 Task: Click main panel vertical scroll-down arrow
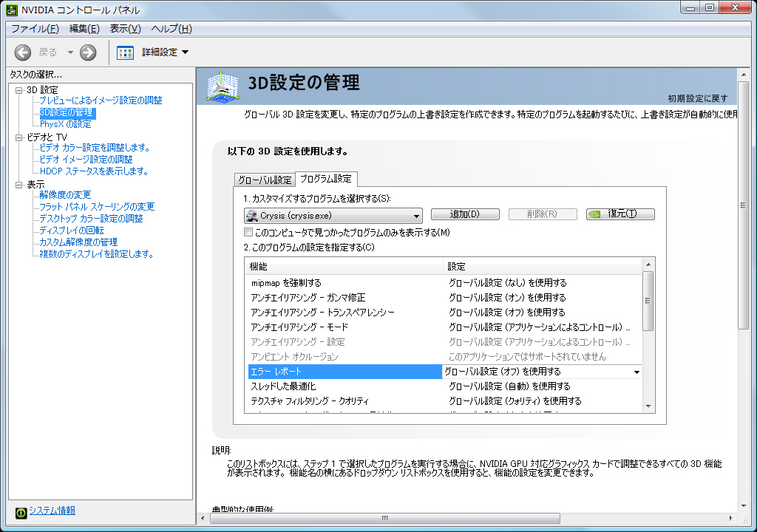[x=744, y=506]
